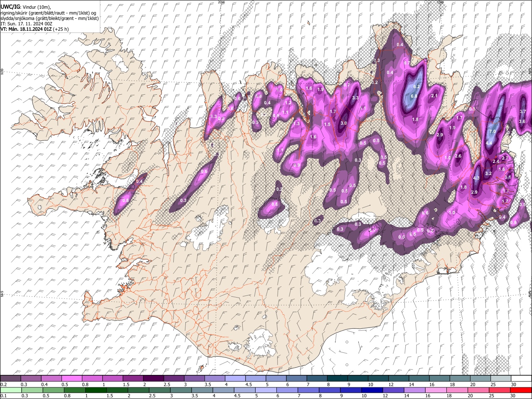
Task: Click the light lavender 4–4.5 swatch in the upper legend
Action: tap(235, 379)
